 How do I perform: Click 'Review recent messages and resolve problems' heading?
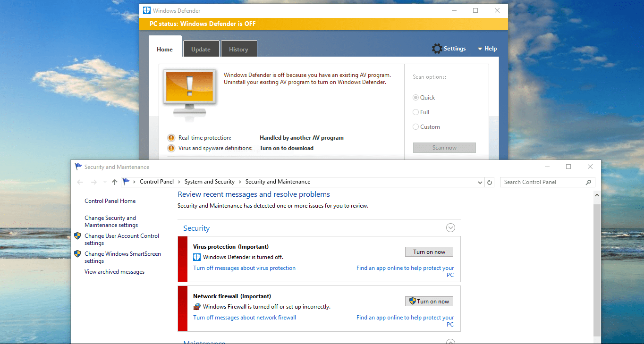coord(254,194)
